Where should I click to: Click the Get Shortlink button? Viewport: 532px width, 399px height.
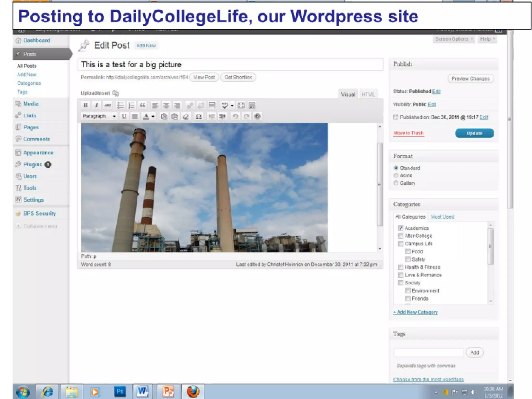[x=238, y=77]
